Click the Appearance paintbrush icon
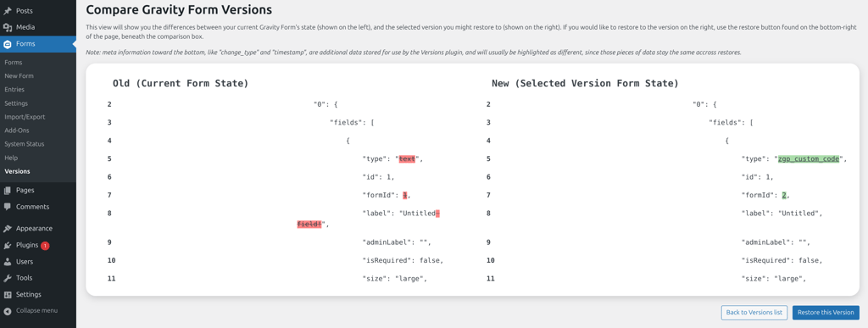The height and width of the screenshot is (328, 868). pyautogui.click(x=7, y=229)
